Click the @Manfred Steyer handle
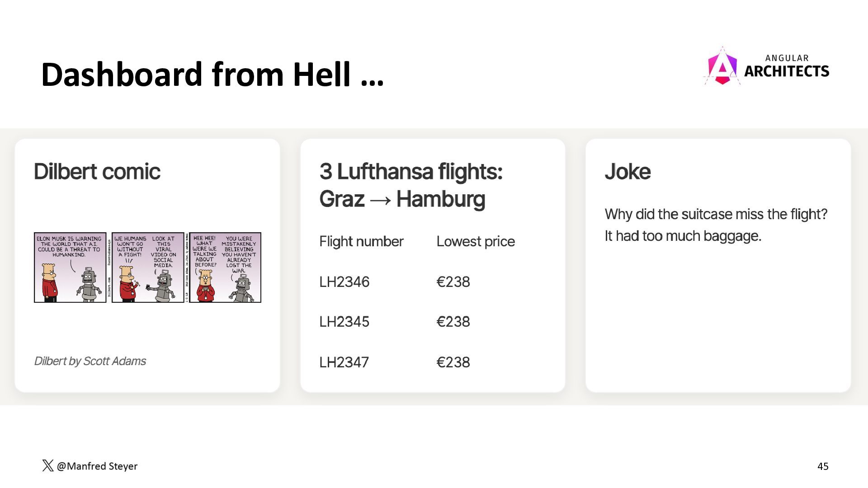The image size is (868, 488). coord(97,466)
